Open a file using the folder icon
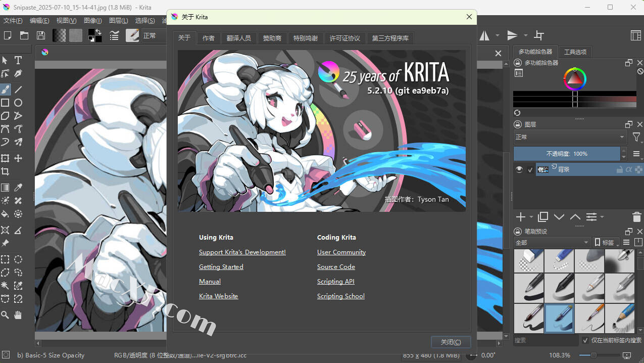Viewport: 644px width, 363px height. pyautogui.click(x=24, y=35)
